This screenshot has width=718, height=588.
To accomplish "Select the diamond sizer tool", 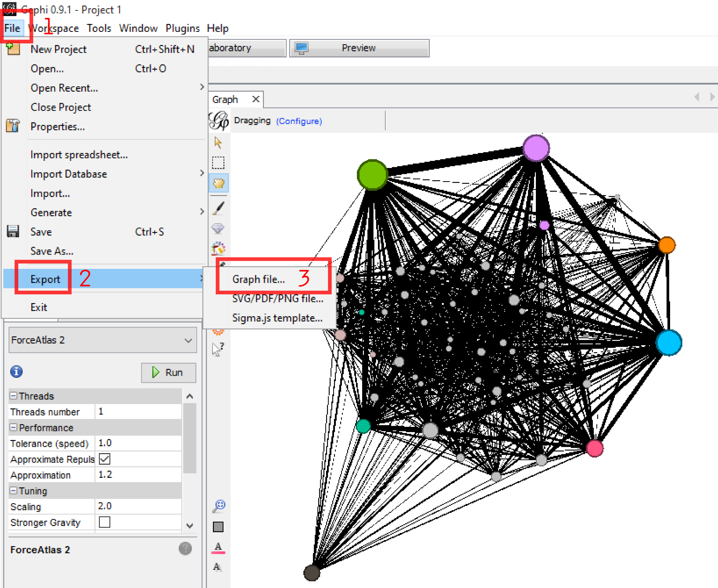I will pyautogui.click(x=218, y=228).
